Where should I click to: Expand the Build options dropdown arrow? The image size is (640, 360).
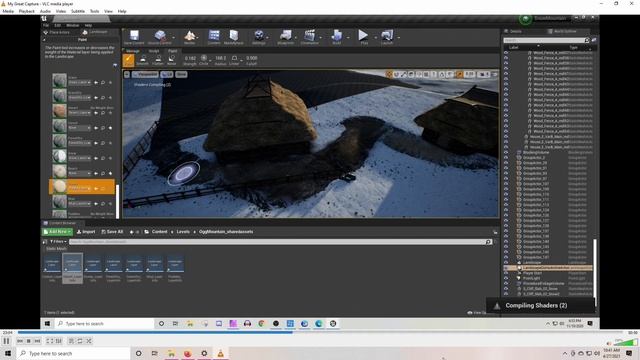click(x=348, y=38)
